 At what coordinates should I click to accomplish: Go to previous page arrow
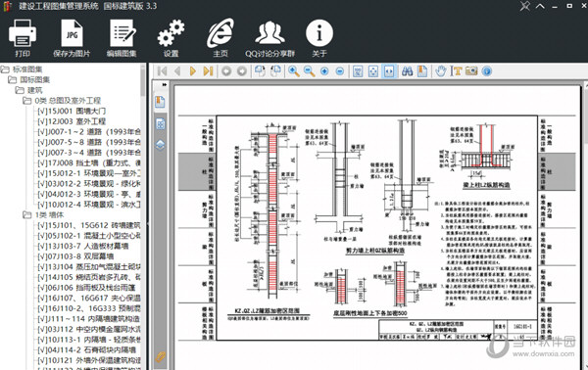pyautogui.click(x=177, y=71)
